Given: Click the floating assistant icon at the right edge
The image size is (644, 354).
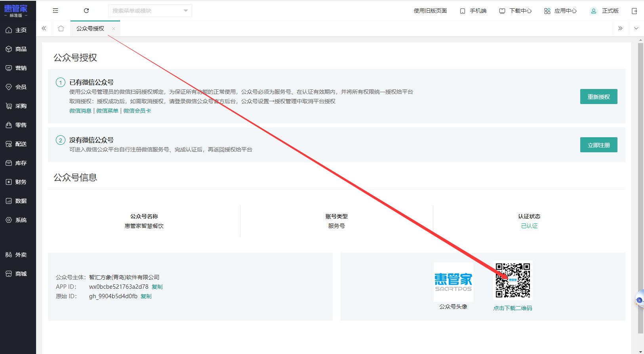Looking at the screenshot, I should [639, 300].
